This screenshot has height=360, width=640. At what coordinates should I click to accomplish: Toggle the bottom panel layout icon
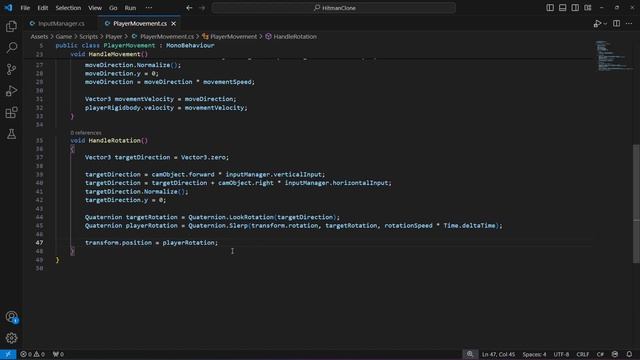click(x=562, y=8)
